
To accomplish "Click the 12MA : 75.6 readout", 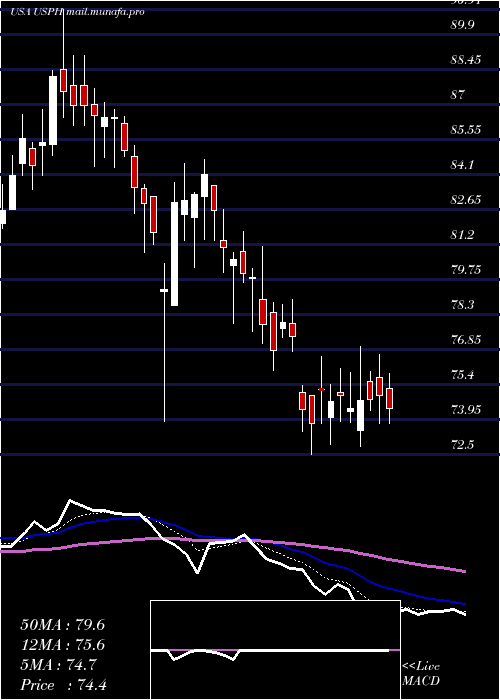I will (63, 645).
